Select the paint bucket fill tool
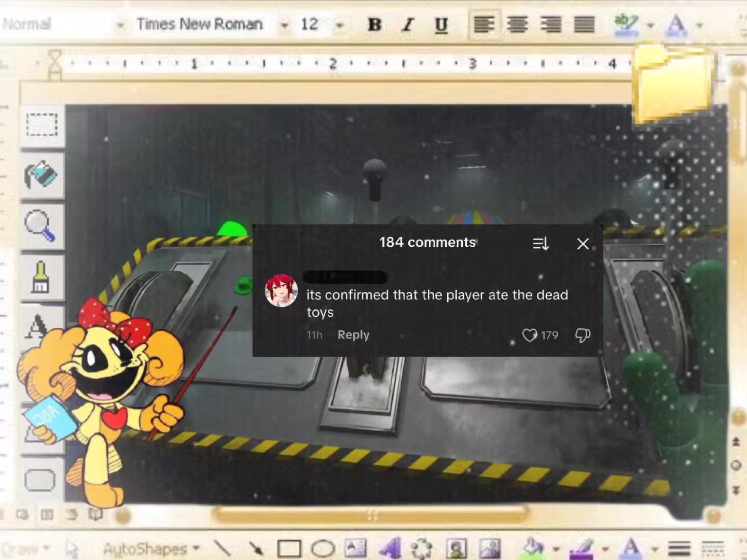This screenshot has width=747, height=560. [42, 175]
